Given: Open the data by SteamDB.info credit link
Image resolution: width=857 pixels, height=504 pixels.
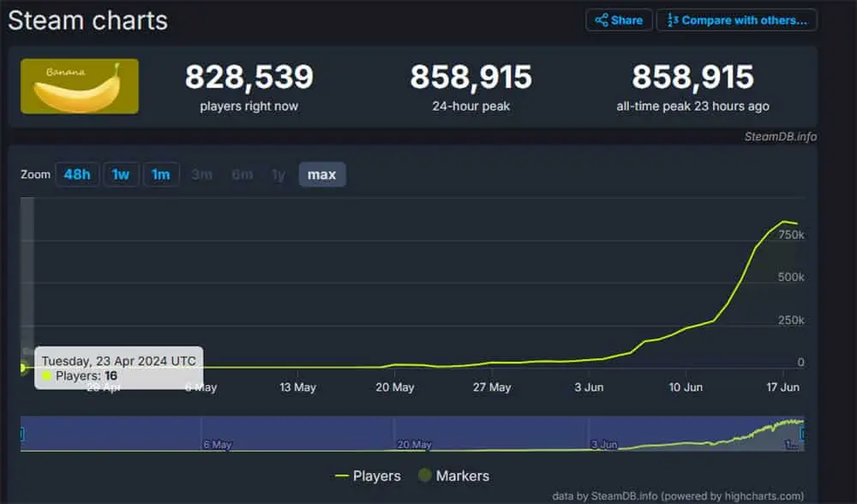Looking at the screenshot, I should (x=678, y=495).
